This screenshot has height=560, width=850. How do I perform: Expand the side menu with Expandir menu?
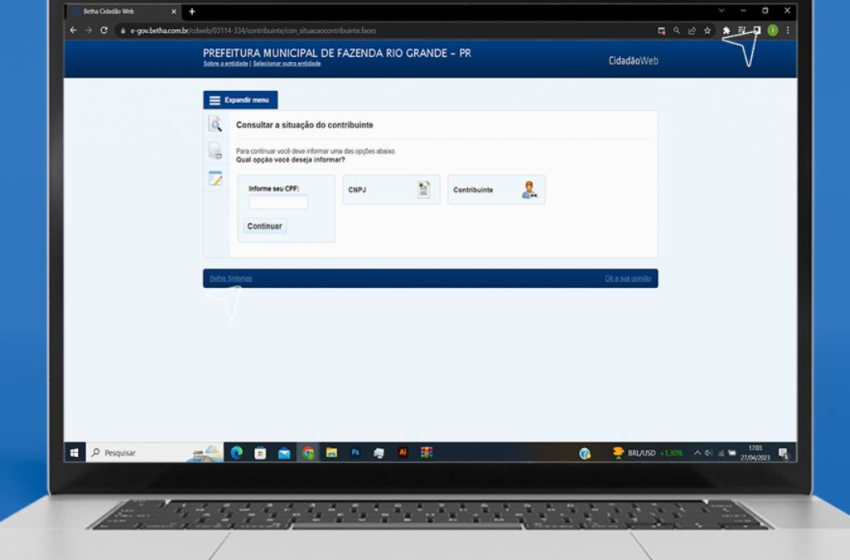click(x=240, y=100)
